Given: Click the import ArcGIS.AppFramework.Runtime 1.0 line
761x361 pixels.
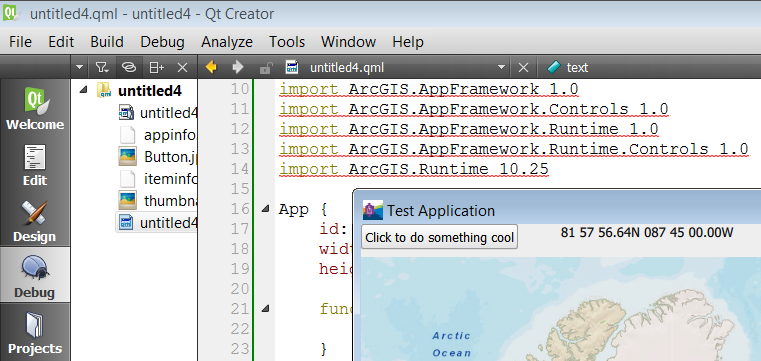Looking at the screenshot, I should point(469,129).
